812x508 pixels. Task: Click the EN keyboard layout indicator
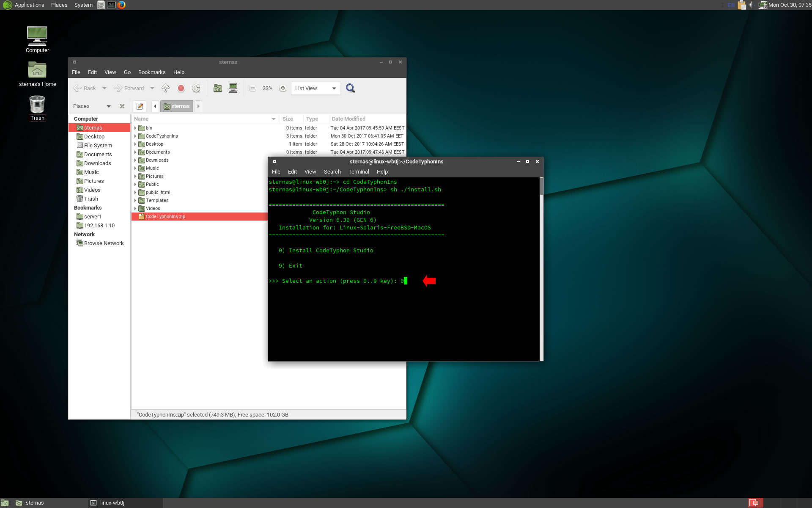pos(731,5)
